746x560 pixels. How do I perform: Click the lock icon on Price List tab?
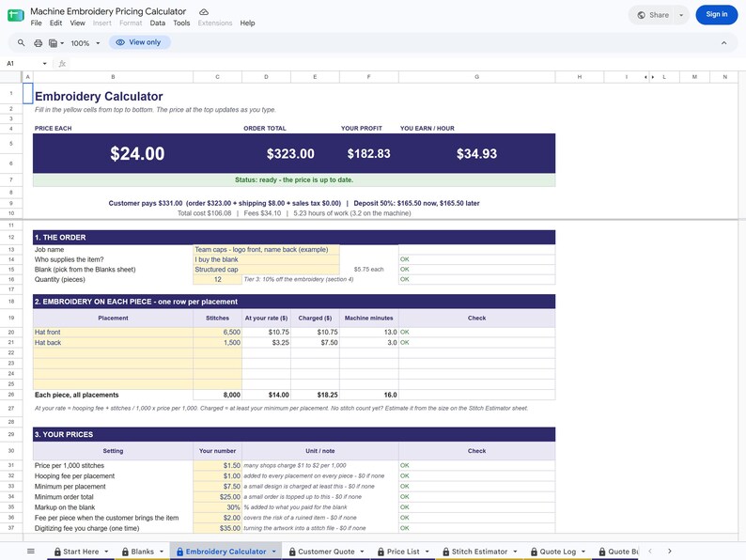(381, 552)
